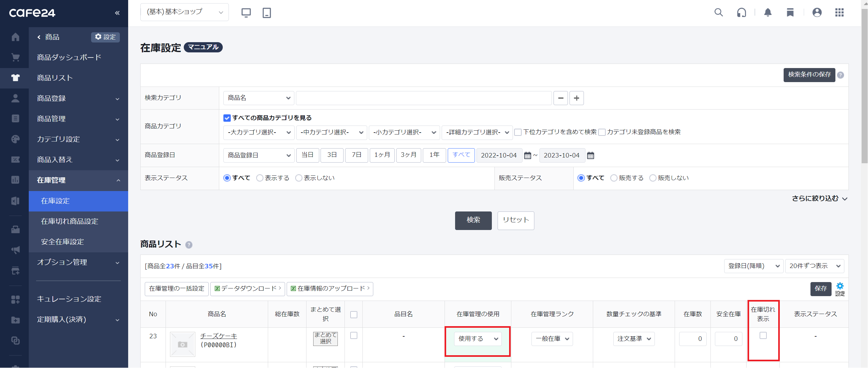Expand オプション管理 menu section

coord(78,262)
